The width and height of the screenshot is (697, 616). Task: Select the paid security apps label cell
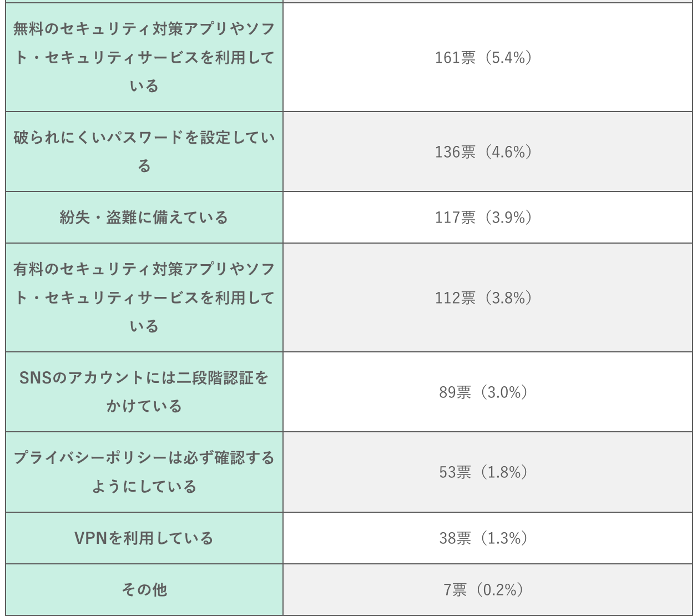144,297
